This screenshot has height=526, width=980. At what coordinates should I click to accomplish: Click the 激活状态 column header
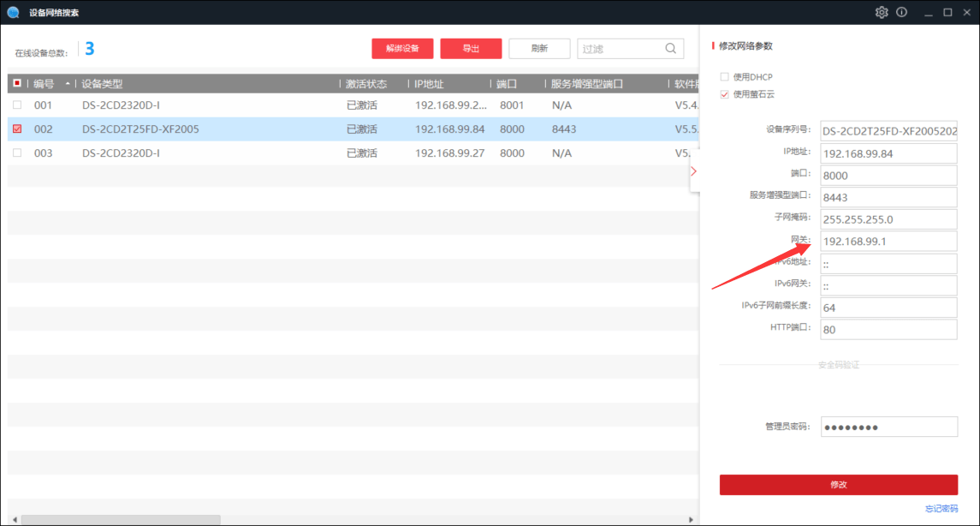pos(366,84)
